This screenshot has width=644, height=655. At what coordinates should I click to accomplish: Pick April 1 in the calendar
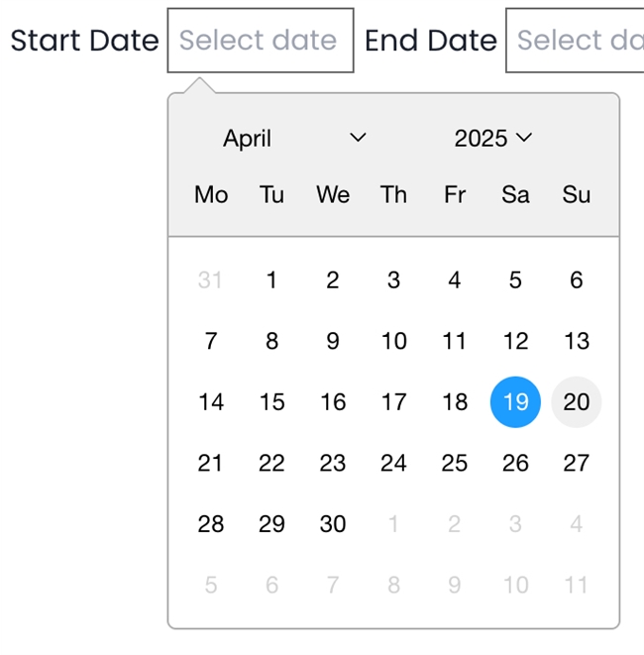(271, 280)
